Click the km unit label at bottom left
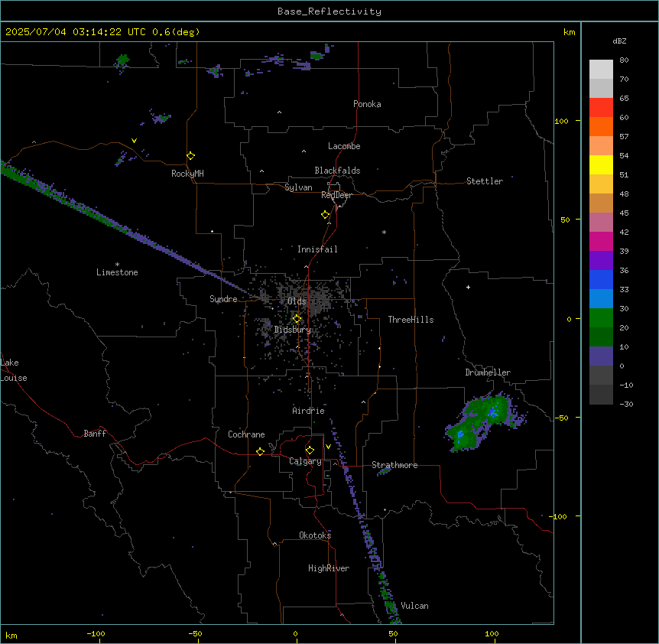The width and height of the screenshot is (659, 644). click(11, 635)
